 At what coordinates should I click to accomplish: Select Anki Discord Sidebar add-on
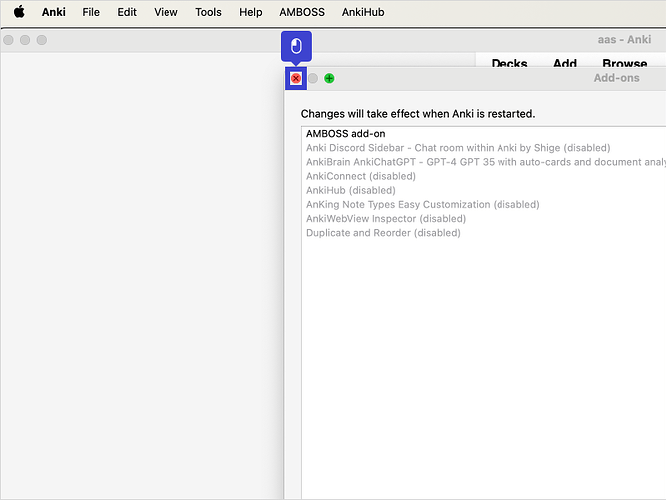tap(458, 148)
